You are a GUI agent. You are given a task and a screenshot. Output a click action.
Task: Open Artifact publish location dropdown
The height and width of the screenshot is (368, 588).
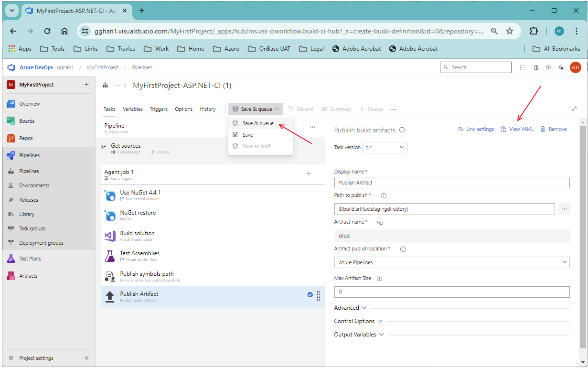tap(452, 262)
